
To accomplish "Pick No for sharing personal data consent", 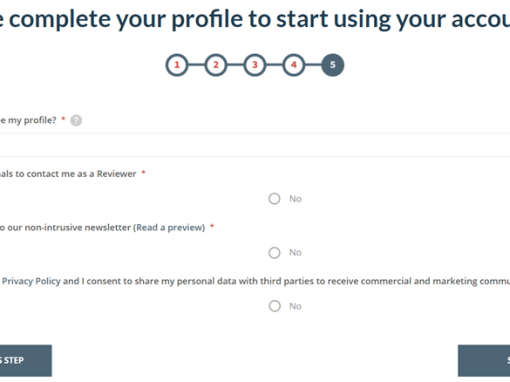I will click(274, 306).
